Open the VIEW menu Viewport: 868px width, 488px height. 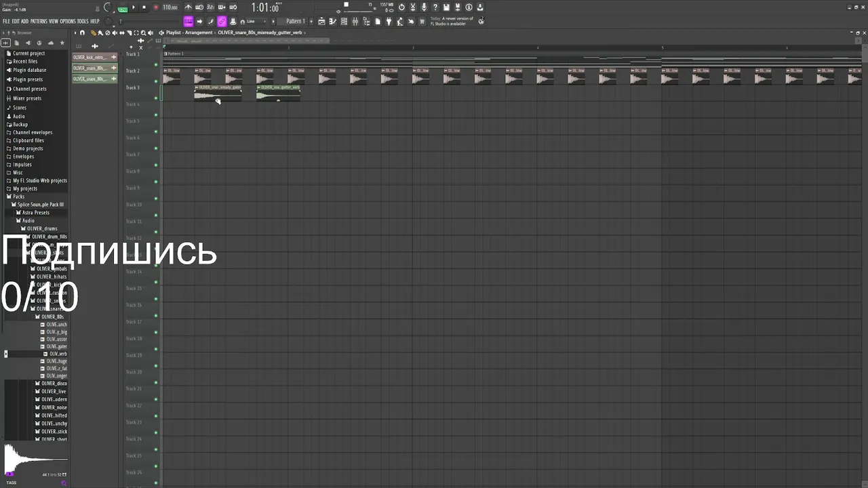[x=54, y=21]
